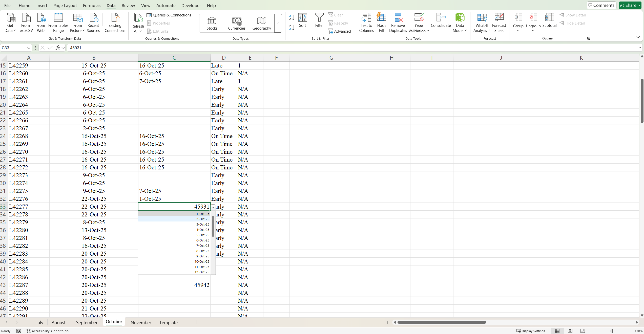Image resolution: width=644 pixels, height=334 pixels.
Task: Open Recent Sources
Action: 93,23
